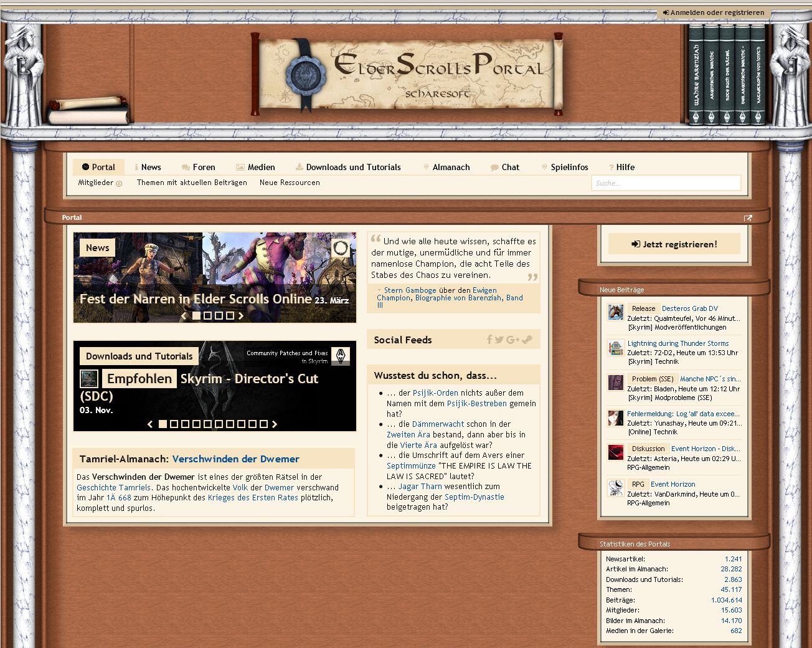Go to previous downloads slide arrow
812x648 pixels.
pos(150,424)
